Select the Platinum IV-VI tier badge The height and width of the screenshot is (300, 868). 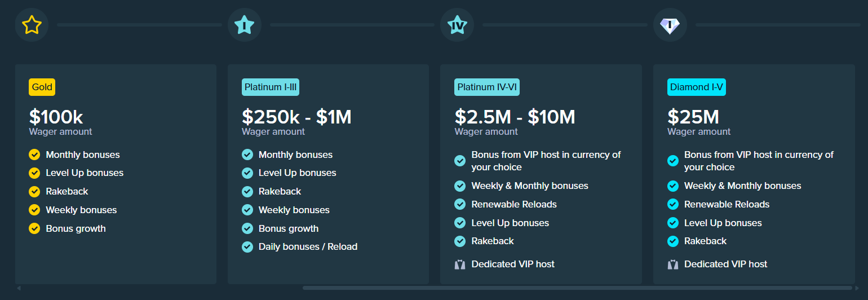click(x=487, y=87)
